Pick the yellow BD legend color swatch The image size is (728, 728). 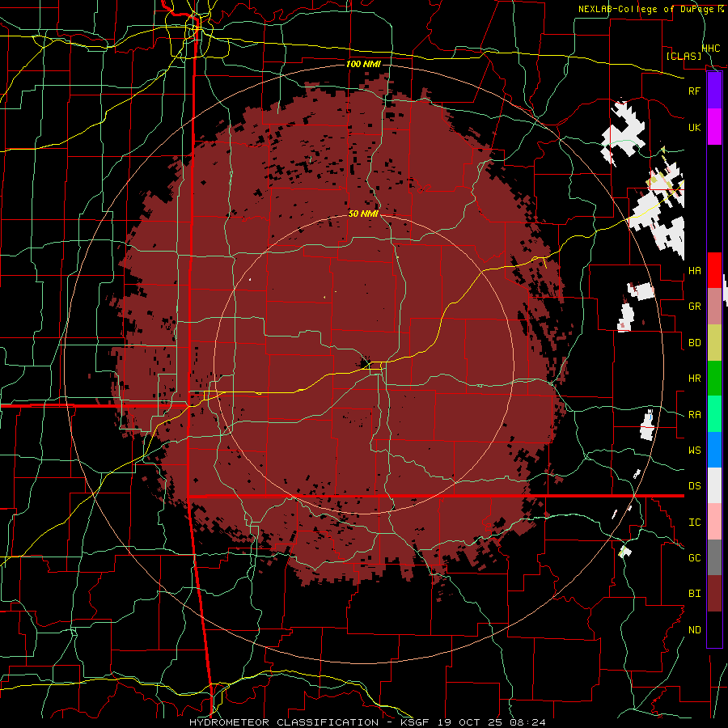714,343
